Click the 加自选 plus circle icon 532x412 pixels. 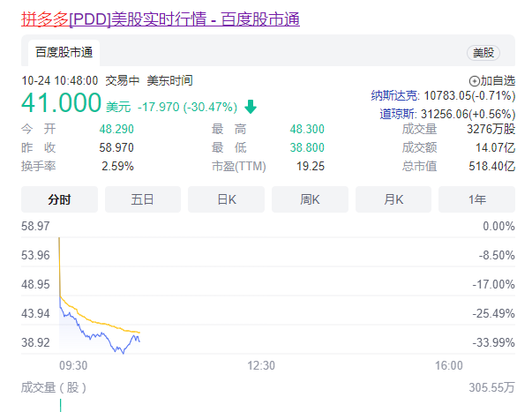point(474,80)
